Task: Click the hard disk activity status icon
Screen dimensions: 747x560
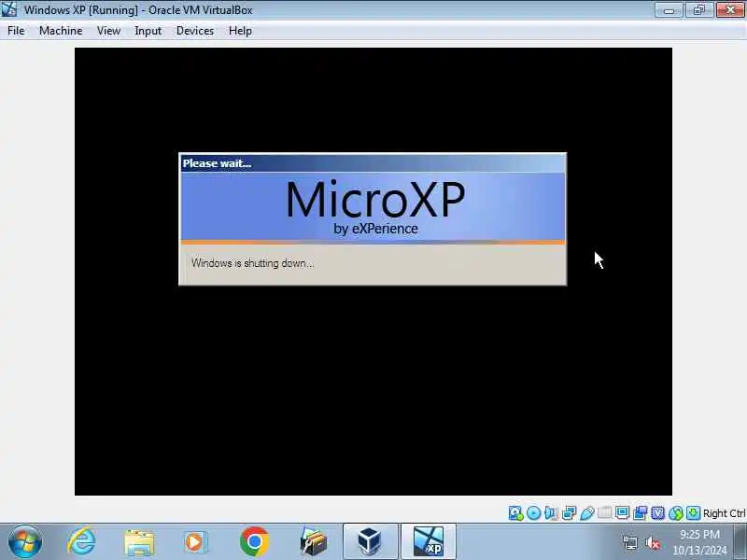Action: tap(515, 512)
